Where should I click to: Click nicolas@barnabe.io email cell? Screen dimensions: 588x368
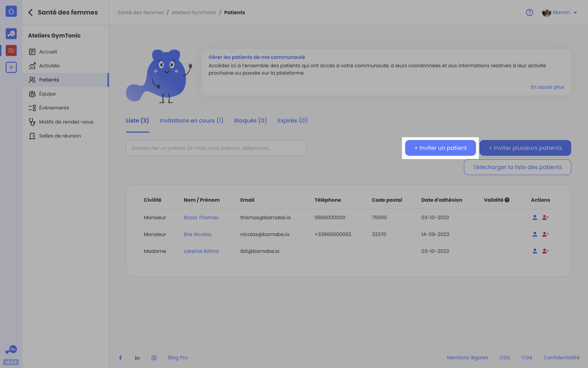[265, 234]
